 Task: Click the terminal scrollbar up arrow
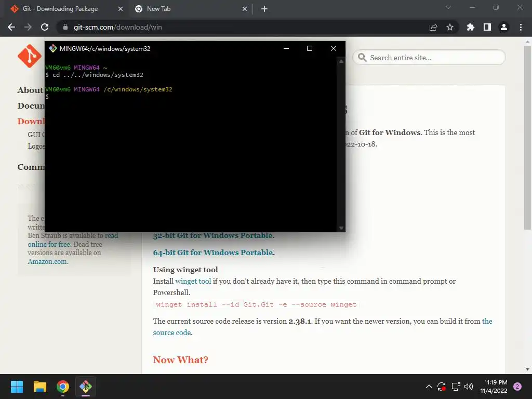click(341, 61)
